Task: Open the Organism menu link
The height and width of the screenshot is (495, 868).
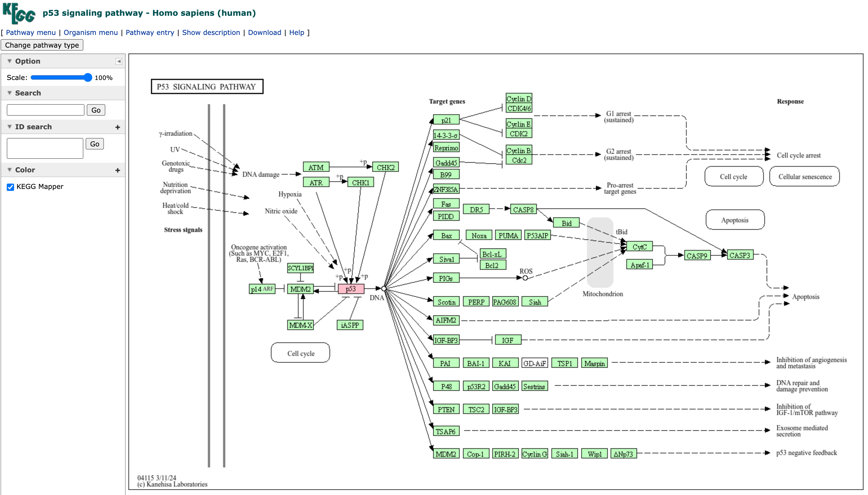Action: (90, 33)
